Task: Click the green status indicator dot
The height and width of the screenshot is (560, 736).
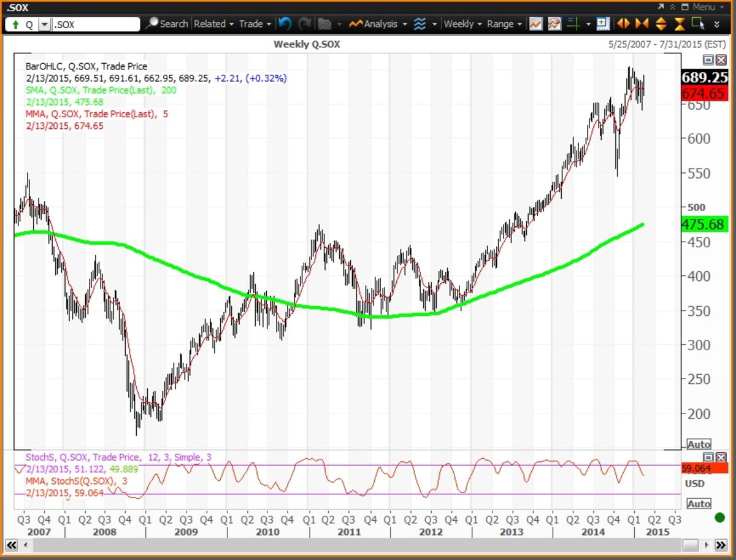Action: 719,518
